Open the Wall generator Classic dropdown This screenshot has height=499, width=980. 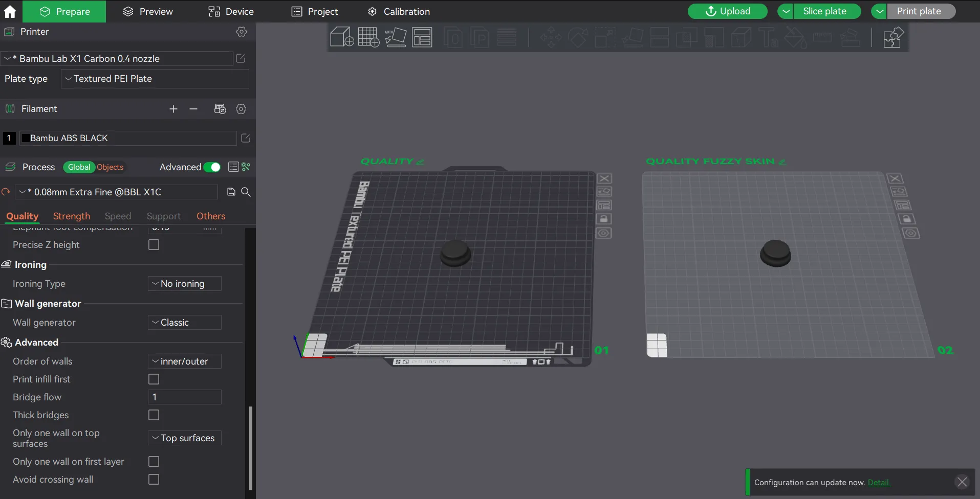[x=184, y=323]
